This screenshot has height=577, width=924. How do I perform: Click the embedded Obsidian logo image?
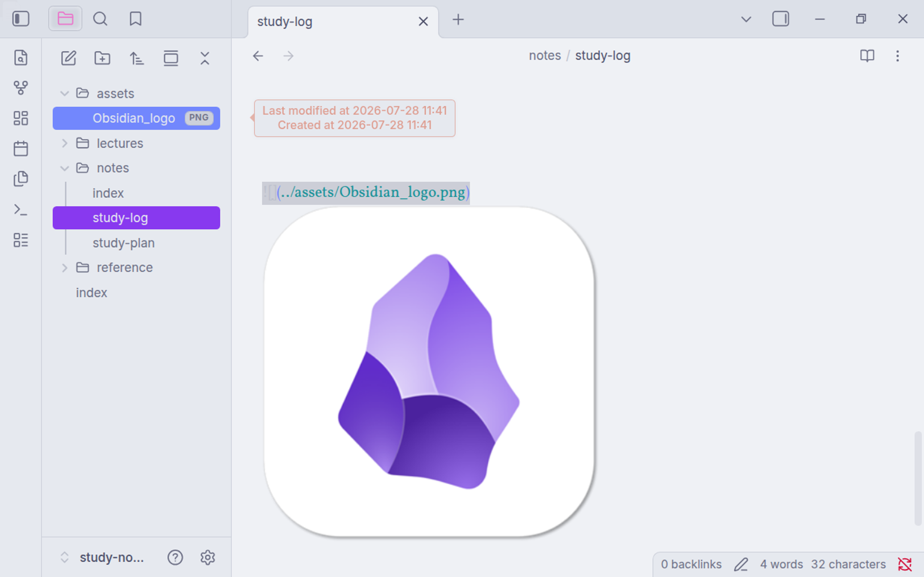pos(429,372)
